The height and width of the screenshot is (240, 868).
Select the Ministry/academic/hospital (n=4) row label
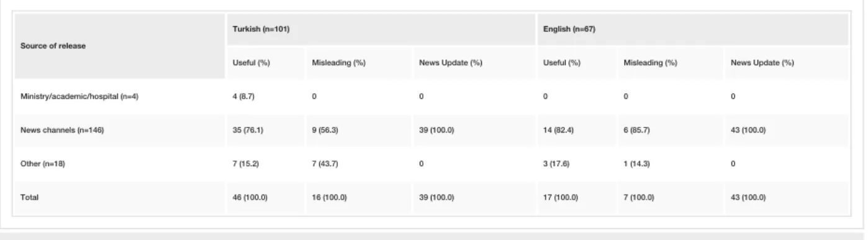pyautogui.click(x=119, y=96)
